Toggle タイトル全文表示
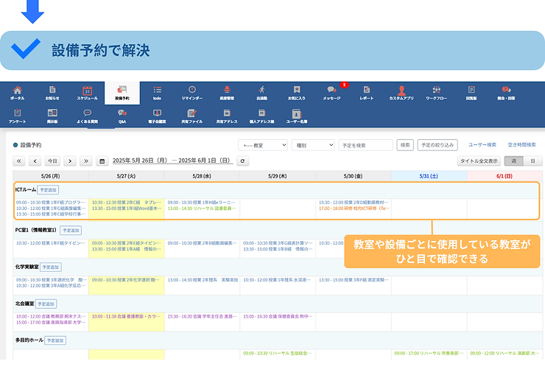Image resolution: width=545 pixels, height=392 pixels. point(479,161)
